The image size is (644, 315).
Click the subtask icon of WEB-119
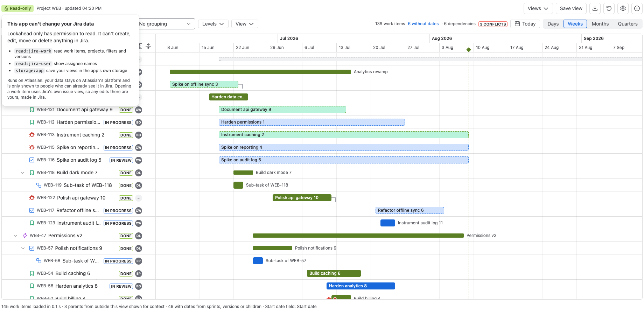[x=39, y=185]
